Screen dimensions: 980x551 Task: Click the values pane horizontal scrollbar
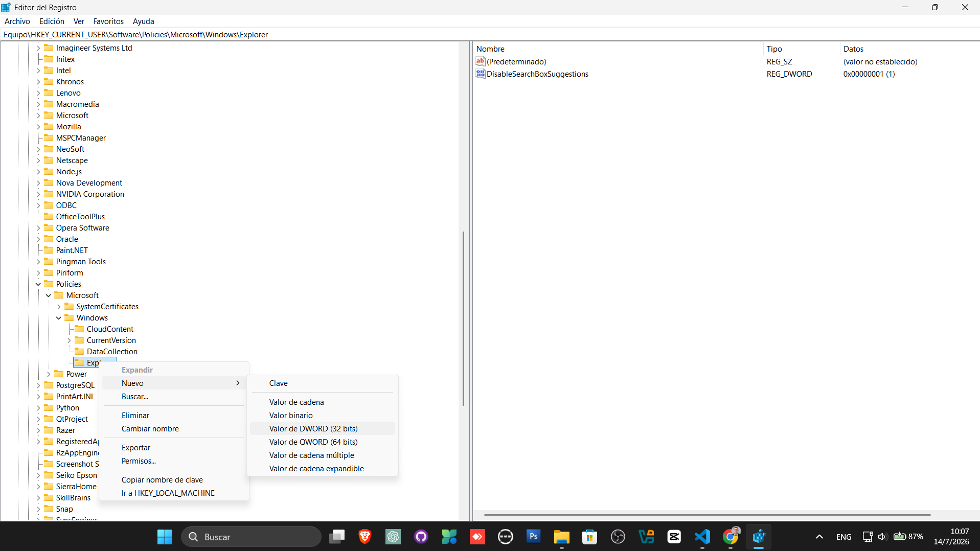pyautogui.click(x=707, y=515)
